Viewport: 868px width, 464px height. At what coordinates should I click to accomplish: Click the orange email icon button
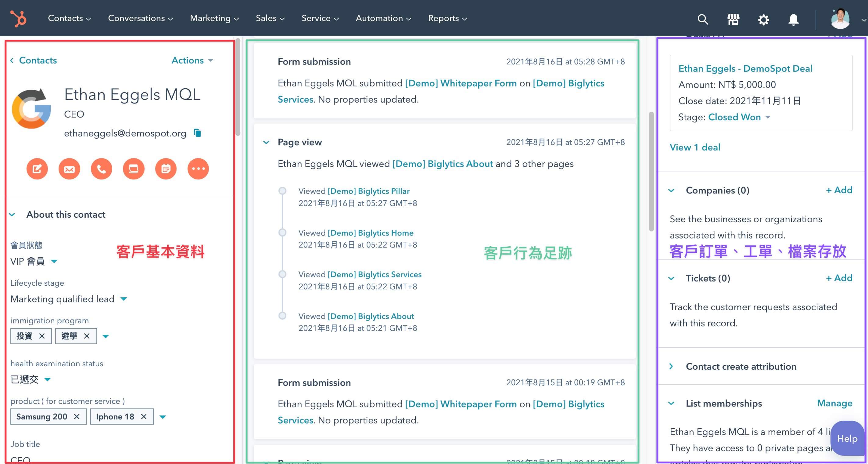[x=70, y=169]
